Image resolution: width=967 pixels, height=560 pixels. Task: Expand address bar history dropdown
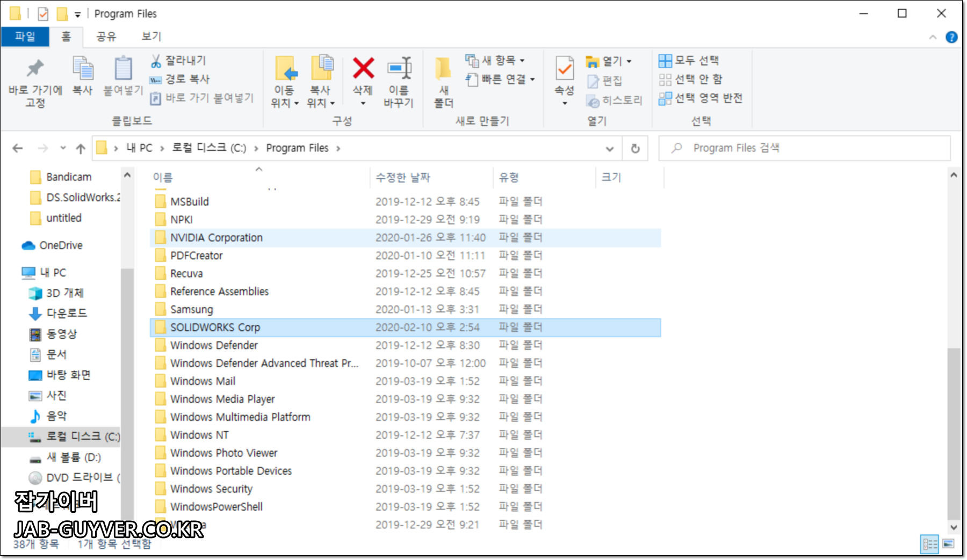[609, 148]
